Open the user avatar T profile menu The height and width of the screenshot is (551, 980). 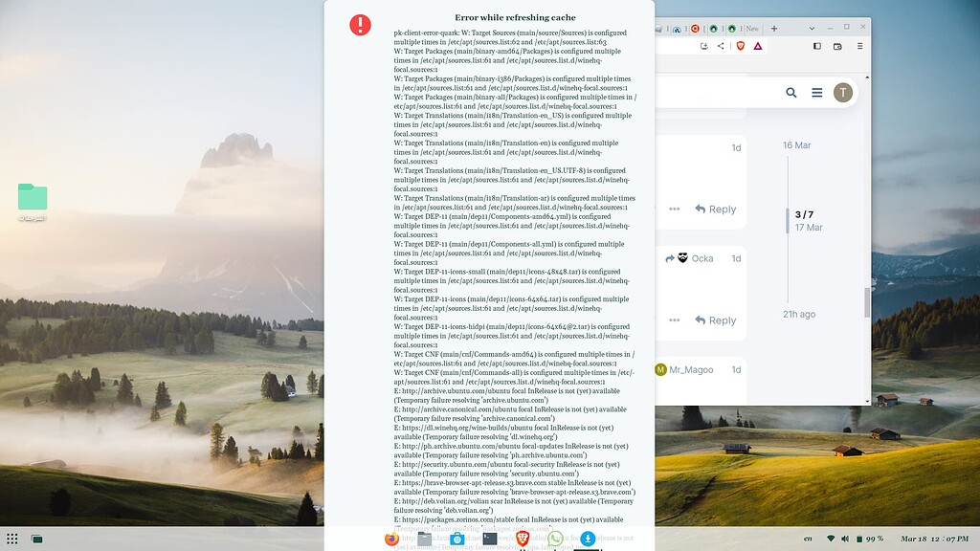point(842,93)
